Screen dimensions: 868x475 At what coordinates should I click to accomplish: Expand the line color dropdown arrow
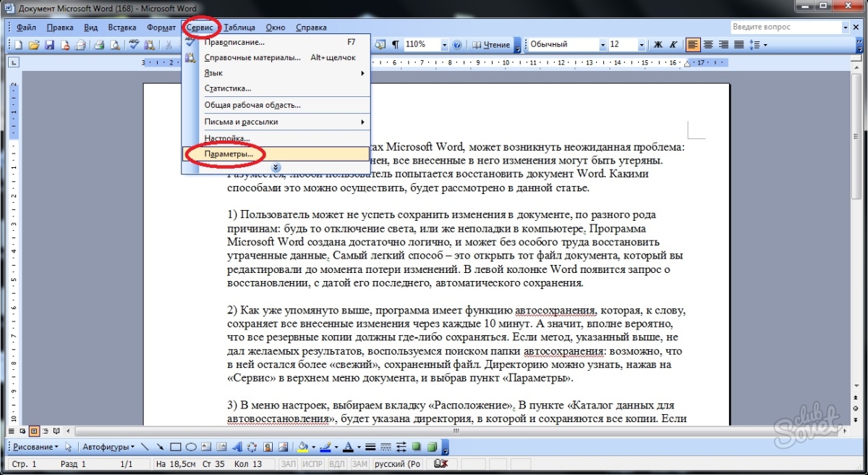(336, 447)
